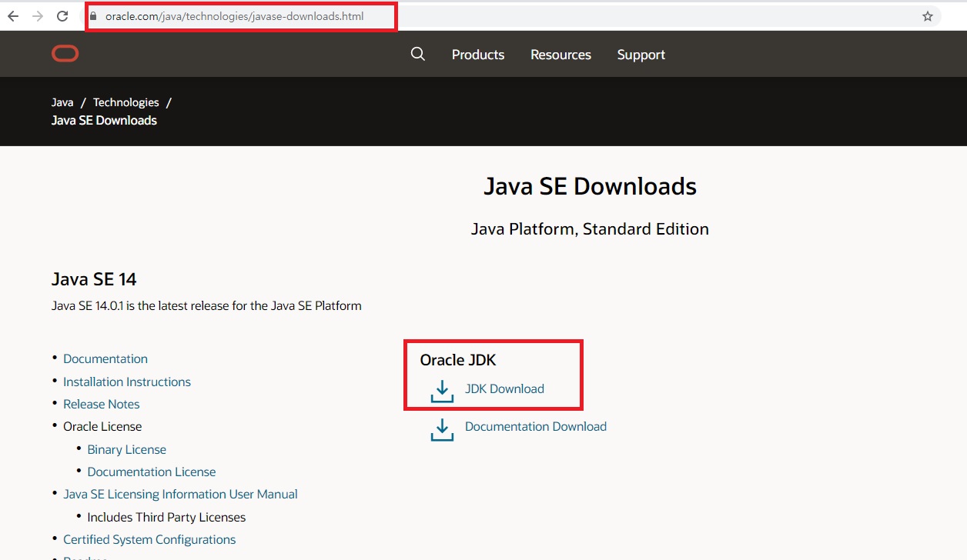Click the Java SE 14.0.1 latest release sentence
This screenshot has width=967, height=560.
(x=206, y=305)
